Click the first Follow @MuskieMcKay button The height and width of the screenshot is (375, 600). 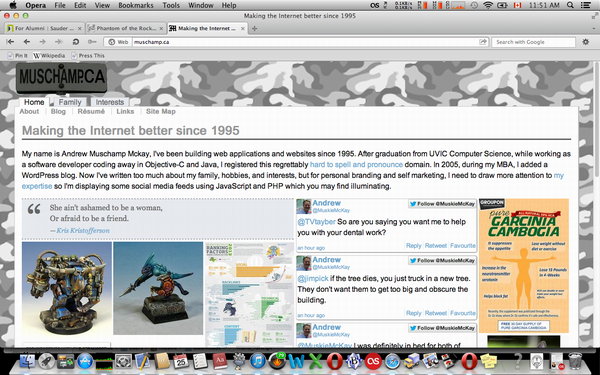tap(442, 204)
